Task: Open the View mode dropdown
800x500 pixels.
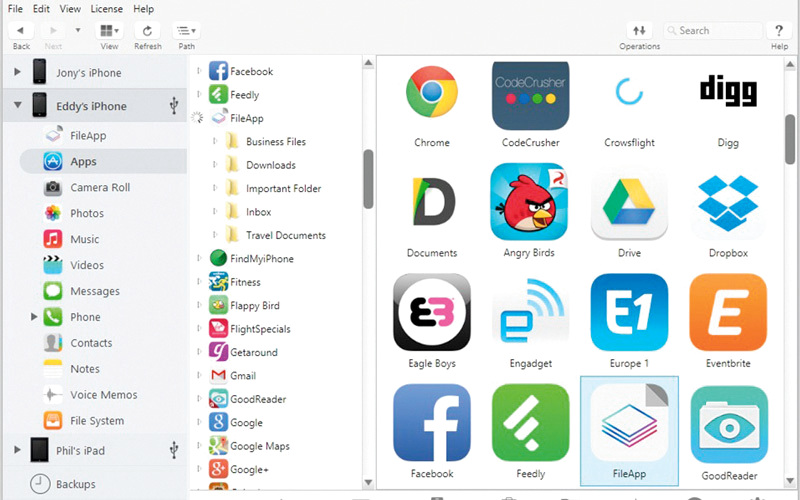Action: 109,31
